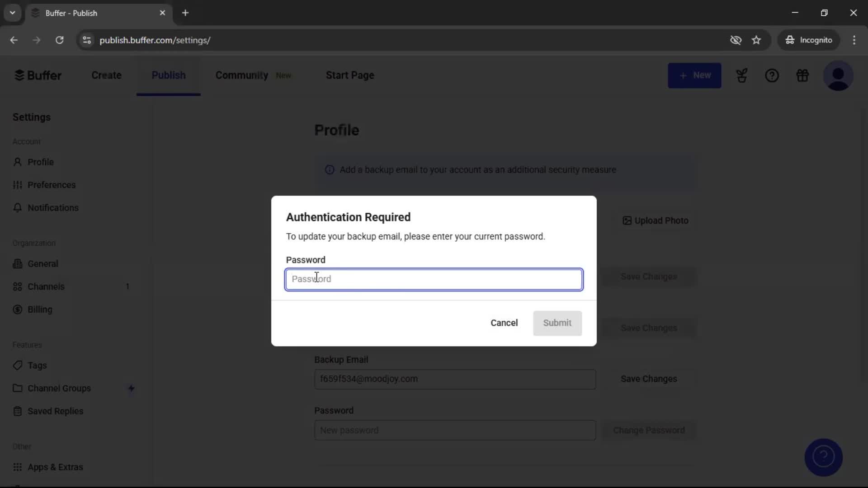Click inside the Password field of the dialog
The width and height of the screenshot is (868, 488).
pos(434,279)
